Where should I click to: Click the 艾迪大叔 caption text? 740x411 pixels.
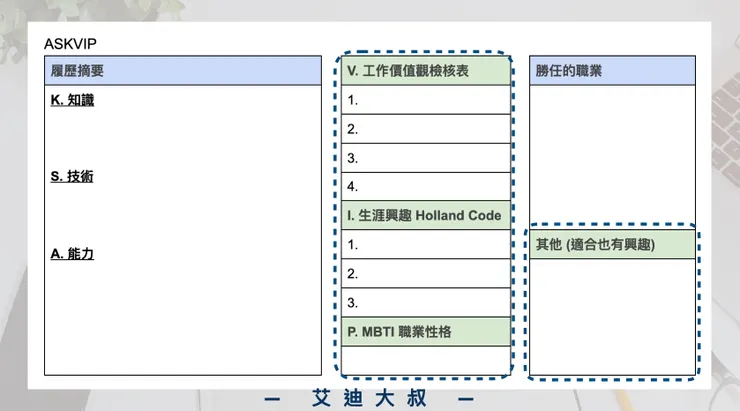point(369,399)
